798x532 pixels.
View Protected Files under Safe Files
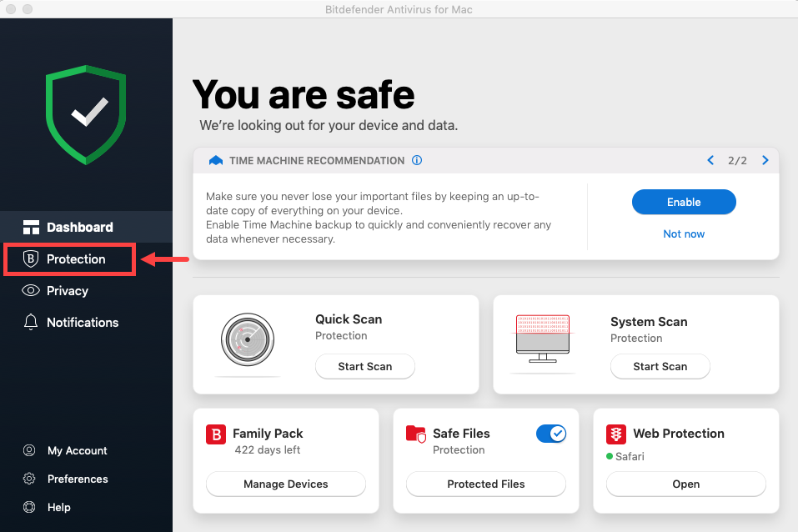pos(485,484)
